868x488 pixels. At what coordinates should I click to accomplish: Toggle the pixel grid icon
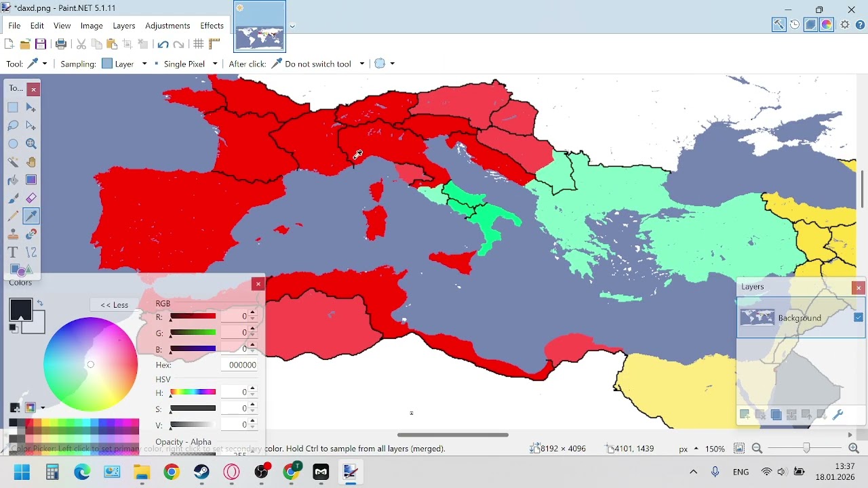tap(199, 44)
